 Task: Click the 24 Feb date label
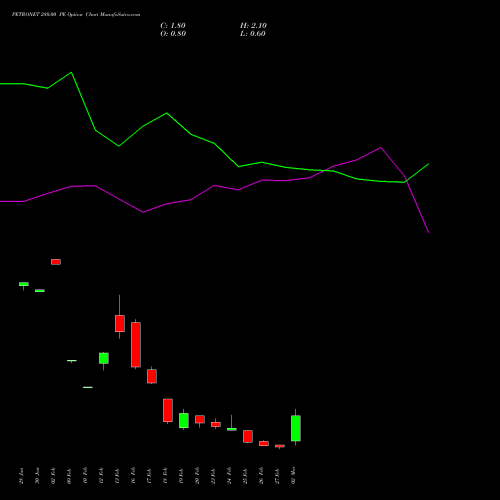point(229,476)
